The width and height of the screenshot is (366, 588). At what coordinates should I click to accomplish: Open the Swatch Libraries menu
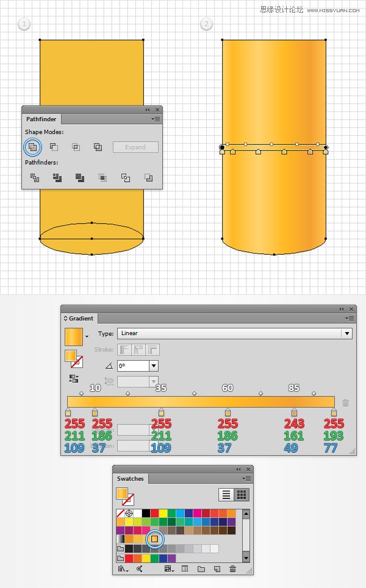(x=123, y=569)
